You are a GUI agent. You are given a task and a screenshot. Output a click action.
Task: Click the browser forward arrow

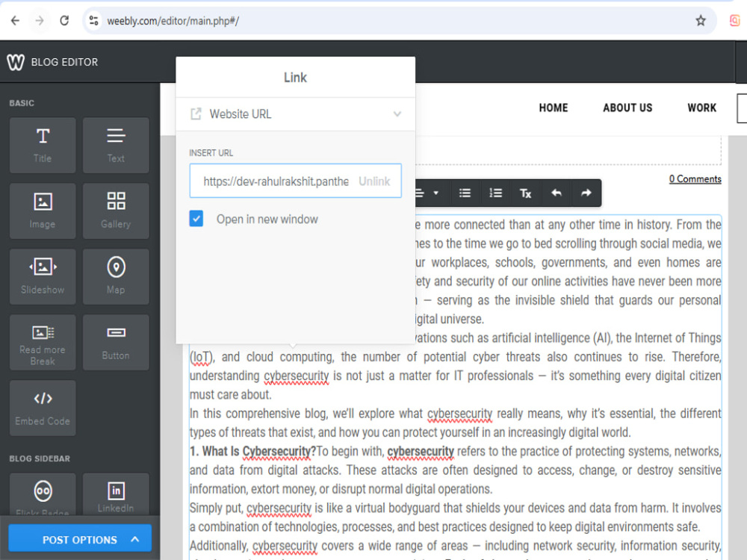click(x=40, y=20)
